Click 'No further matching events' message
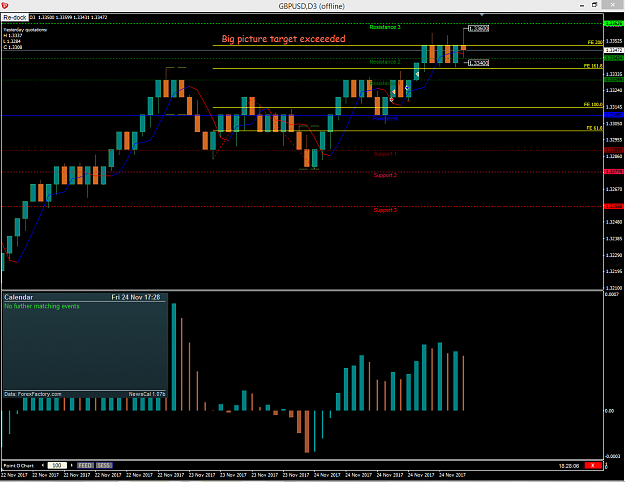 coord(42,306)
